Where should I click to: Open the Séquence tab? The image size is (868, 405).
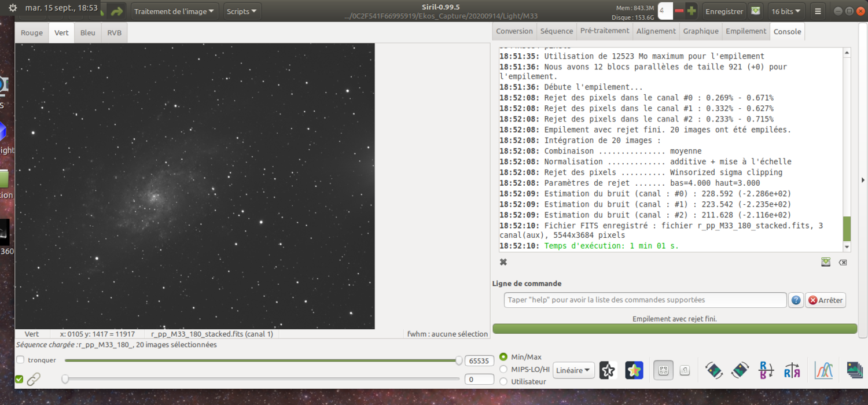557,31
